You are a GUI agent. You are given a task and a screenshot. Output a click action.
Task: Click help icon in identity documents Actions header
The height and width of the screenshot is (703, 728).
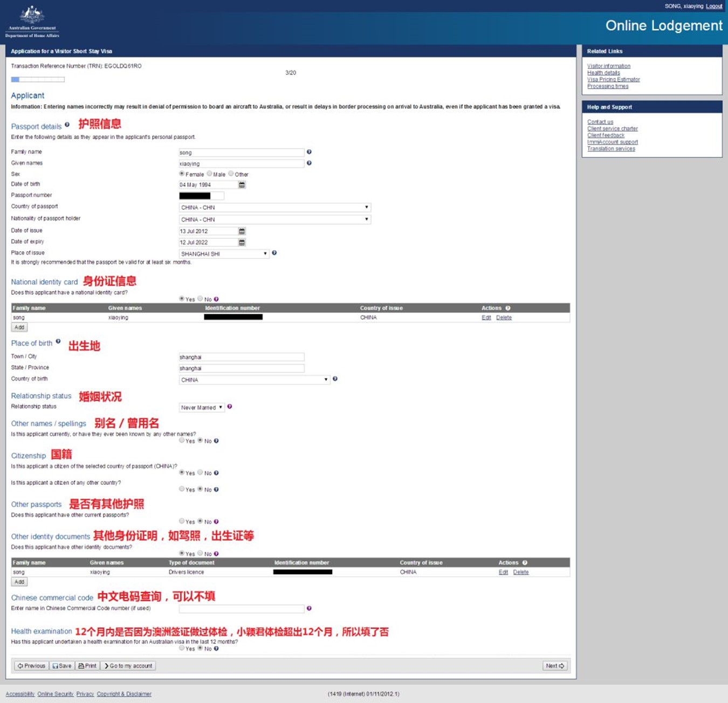(x=525, y=563)
